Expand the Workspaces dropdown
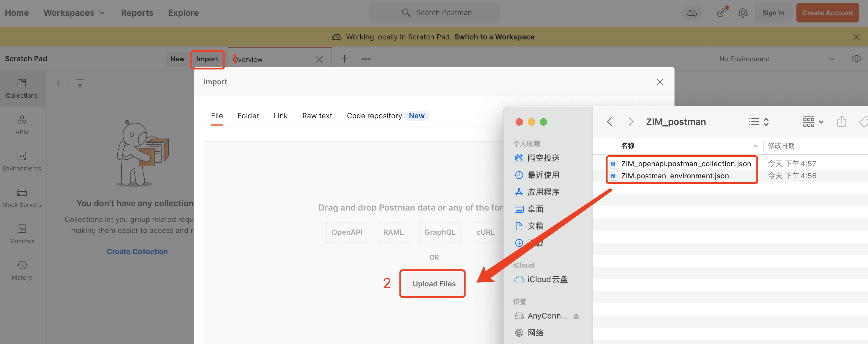 [74, 13]
